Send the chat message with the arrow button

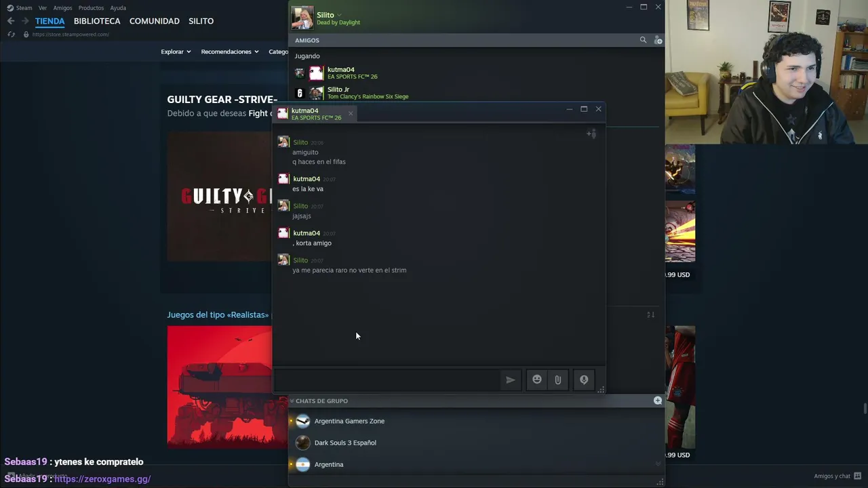pyautogui.click(x=511, y=380)
